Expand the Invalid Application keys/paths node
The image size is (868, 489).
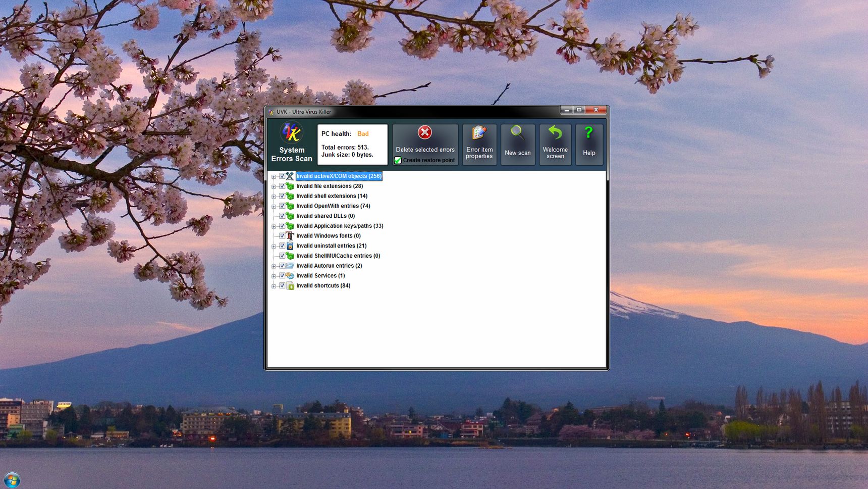(274, 226)
